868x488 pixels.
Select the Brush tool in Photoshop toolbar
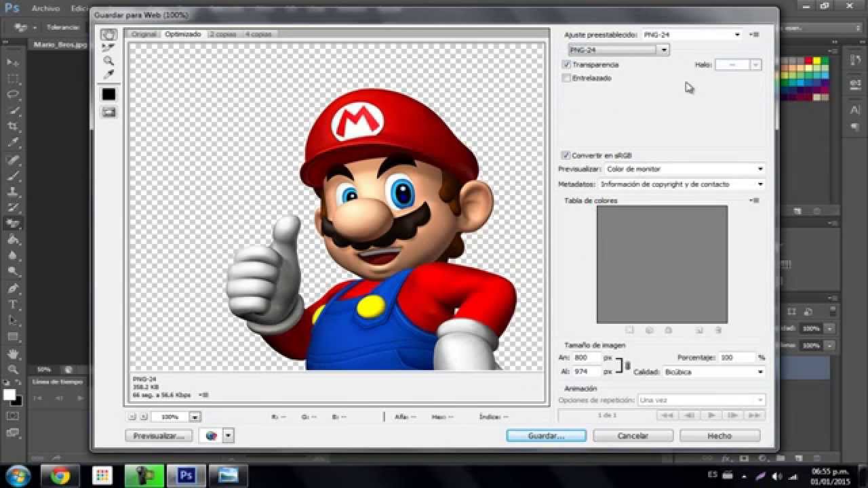coord(13,176)
